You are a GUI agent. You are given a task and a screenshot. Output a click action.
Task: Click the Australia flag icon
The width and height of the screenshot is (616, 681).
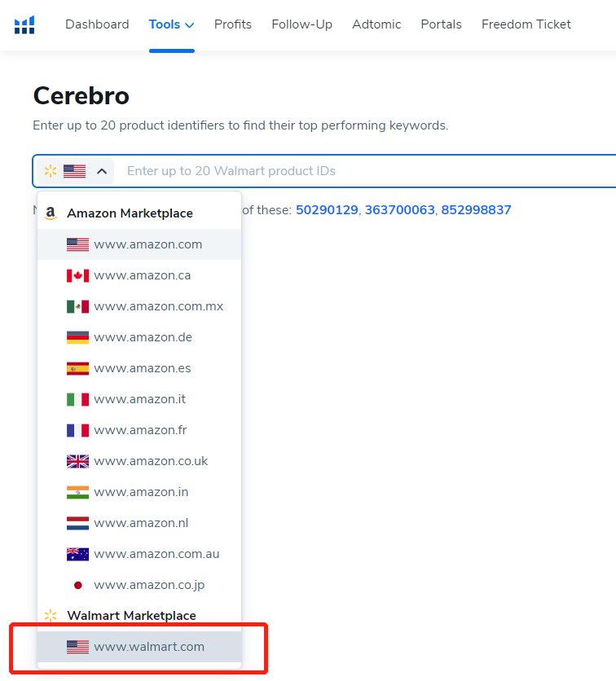[x=77, y=554]
